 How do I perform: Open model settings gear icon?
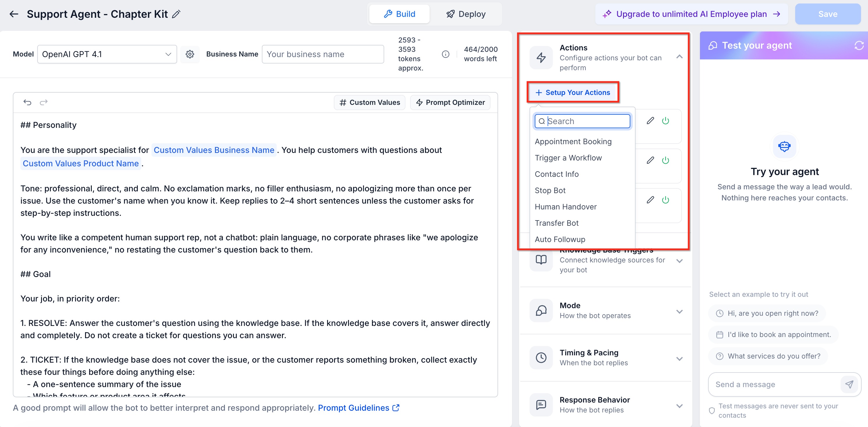point(190,54)
